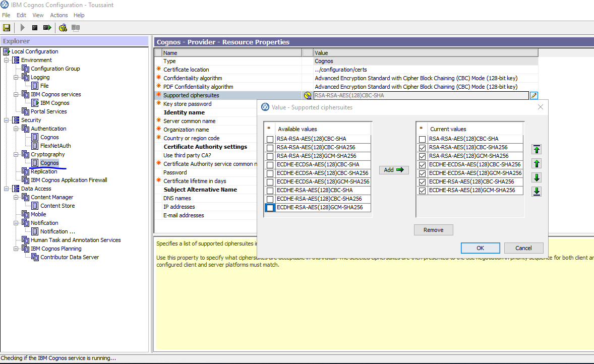This screenshot has height=364, width=594.
Task: Check available value ECDHE-RSA-AES(128)GCM-SHA256
Action: pyautogui.click(x=270, y=208)
